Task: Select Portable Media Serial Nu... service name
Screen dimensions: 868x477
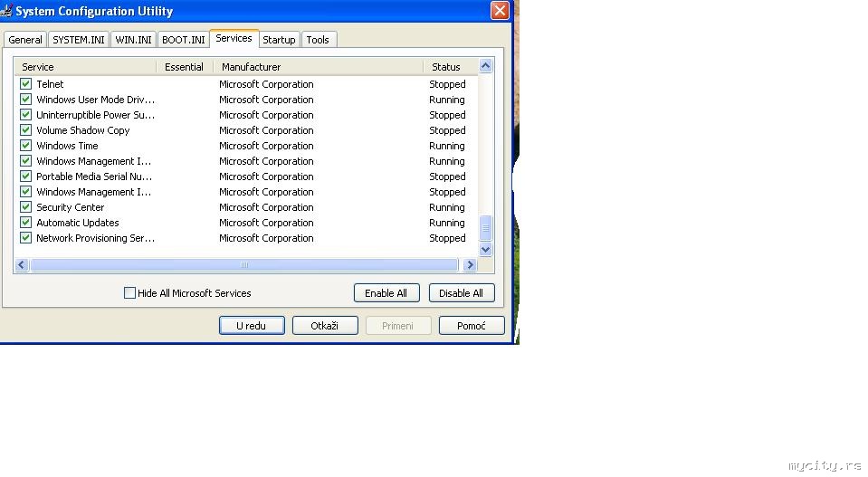Action: (x=94, y=176)
